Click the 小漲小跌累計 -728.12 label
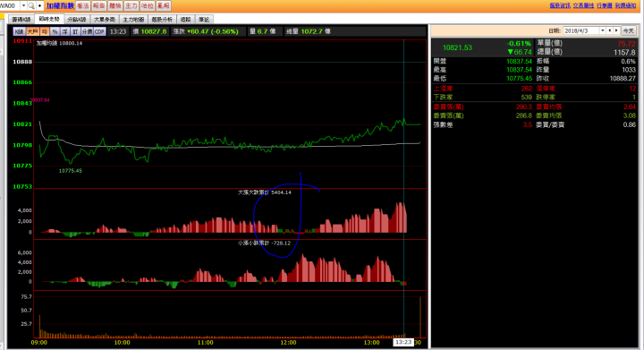This screenshot has width=644, height=350. pos(264,243)
